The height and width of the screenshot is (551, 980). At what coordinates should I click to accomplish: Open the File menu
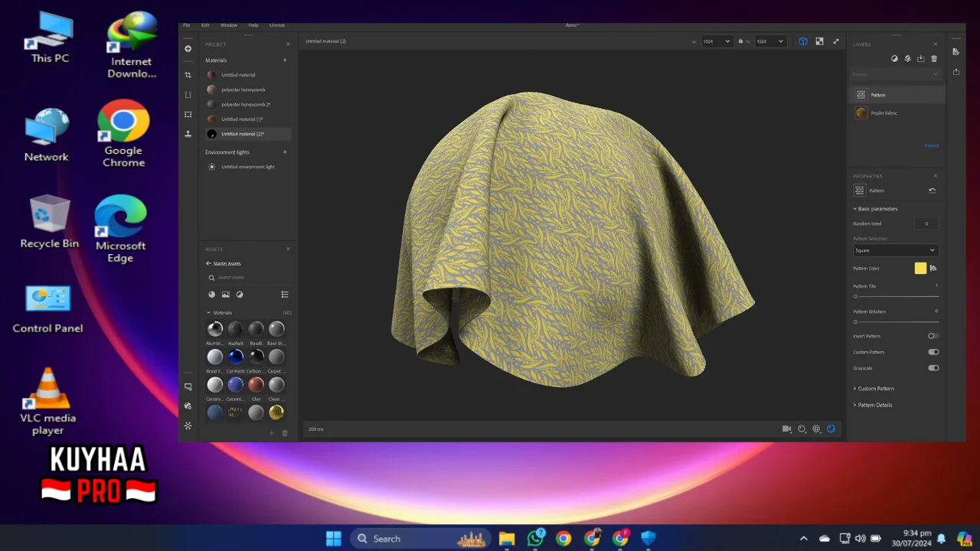coord(187,25)
